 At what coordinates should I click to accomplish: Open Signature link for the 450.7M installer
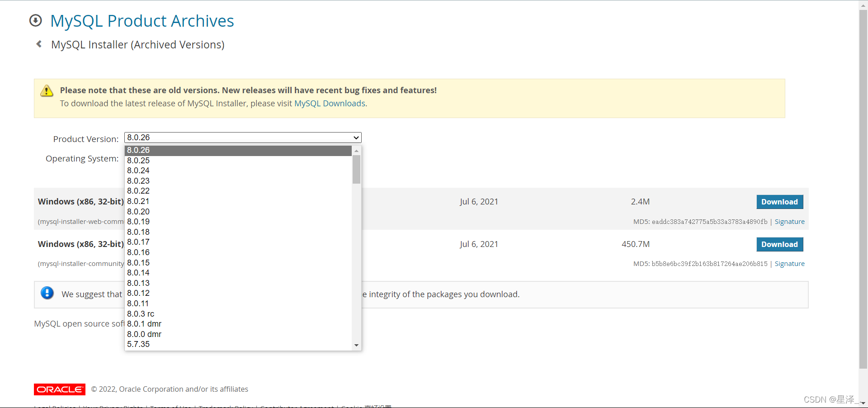coord(790,264)
